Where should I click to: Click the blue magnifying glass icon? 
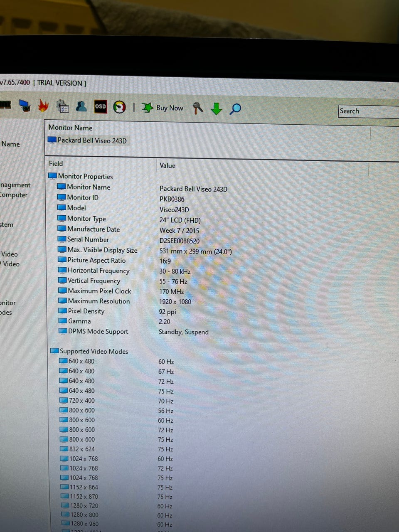tap(235, 109)
